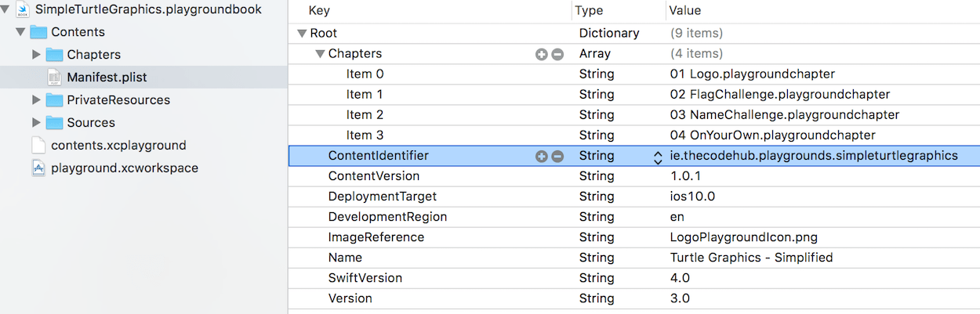Add a row after ContentIdentifier
Screen dimensions: 980x314
coord(541,156)
